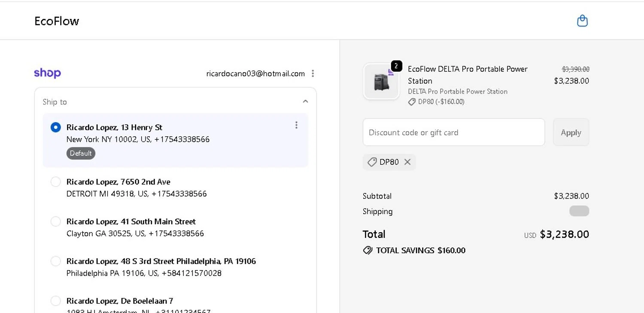Image resolution: width=644 pixels, height=313 pixels.
Task: Click the Default address badge
Action: (81, 153)
